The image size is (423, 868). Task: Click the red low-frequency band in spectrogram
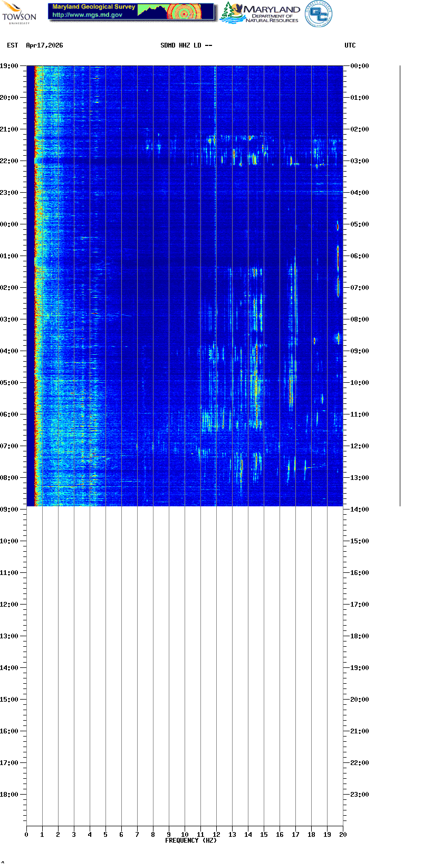coord(36,285)
